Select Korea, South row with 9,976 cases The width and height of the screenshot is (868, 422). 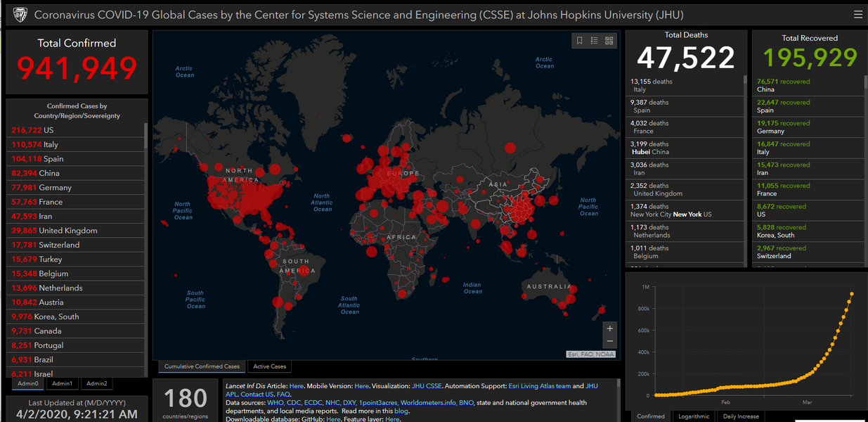(x=75, y=316)
